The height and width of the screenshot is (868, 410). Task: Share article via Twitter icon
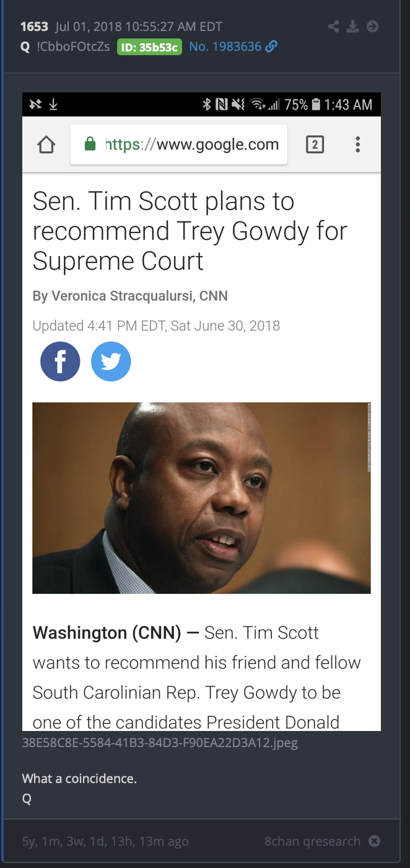coord(111,361)
